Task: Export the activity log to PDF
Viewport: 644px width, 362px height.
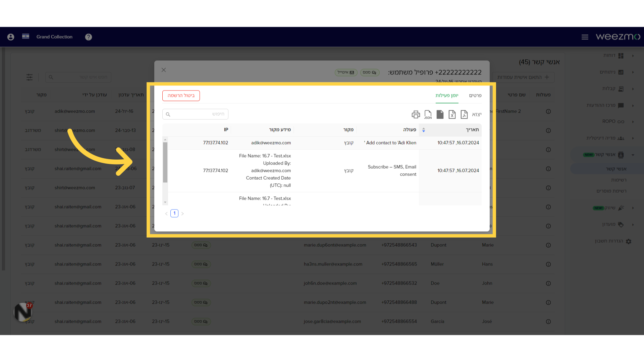Action: 464,115
